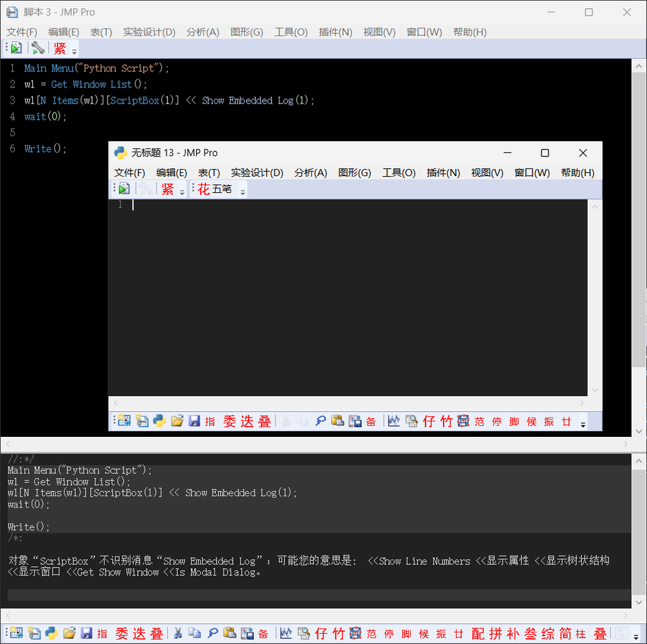Click scroll-up arrow of log pane scrollbar
The image size is (647, 644).
639,461
